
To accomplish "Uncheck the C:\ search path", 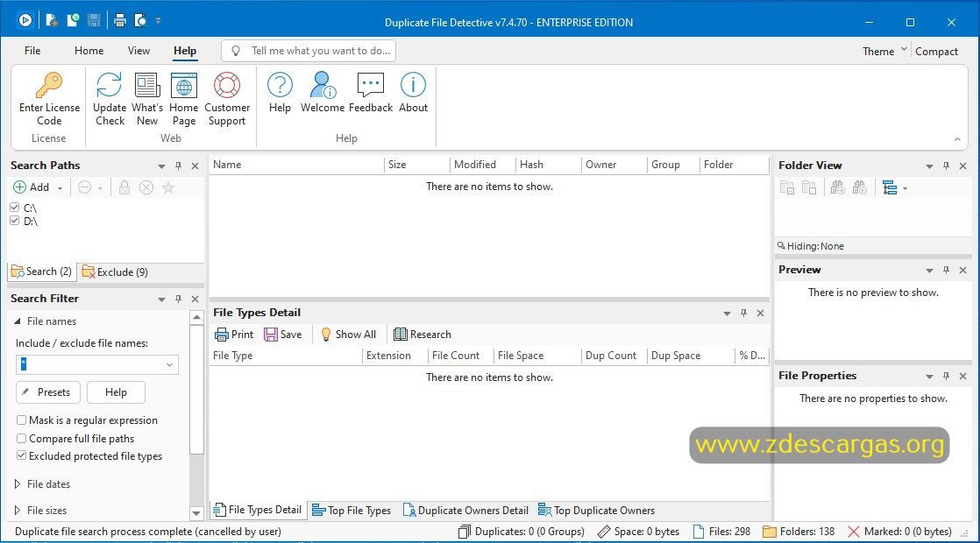I will pos(15,208).
